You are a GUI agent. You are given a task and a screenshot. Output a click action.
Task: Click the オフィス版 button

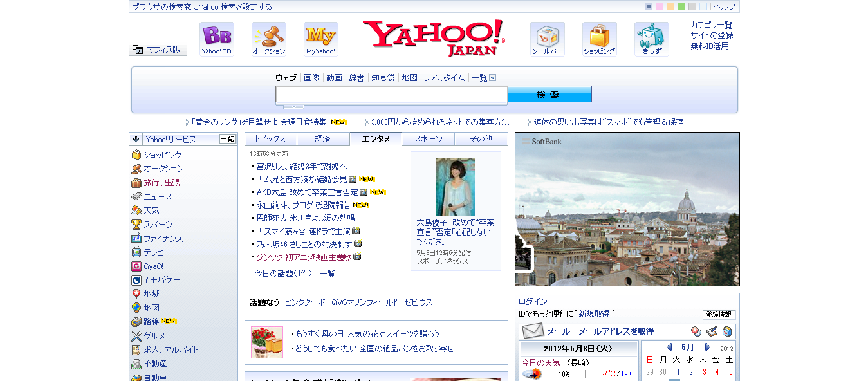158,49
